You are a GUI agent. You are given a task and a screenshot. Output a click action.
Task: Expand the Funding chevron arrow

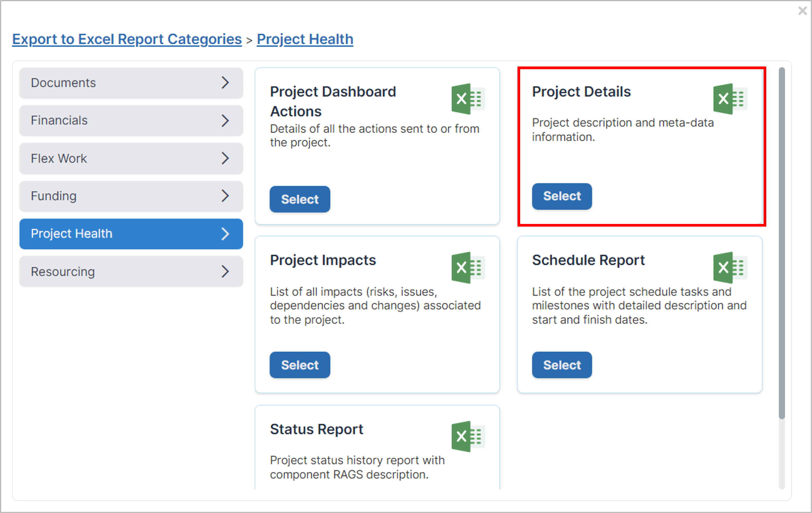pyautogui.click(x=225, y=196)
